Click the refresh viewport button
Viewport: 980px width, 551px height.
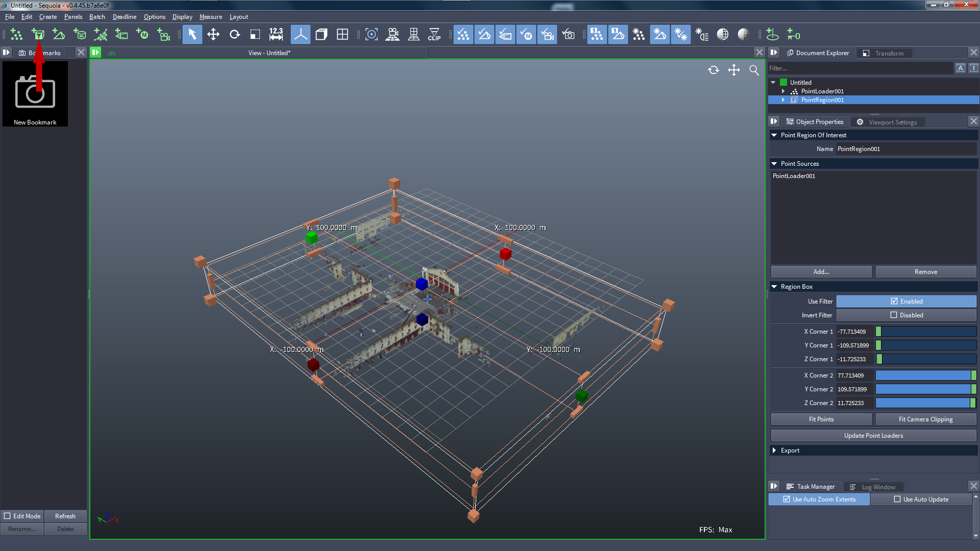714,70
